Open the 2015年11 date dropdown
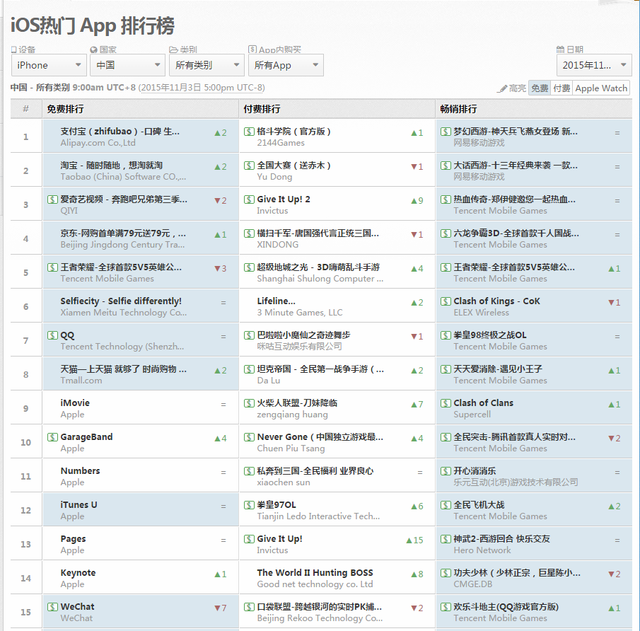640x631 pixels. click(594, 65)
